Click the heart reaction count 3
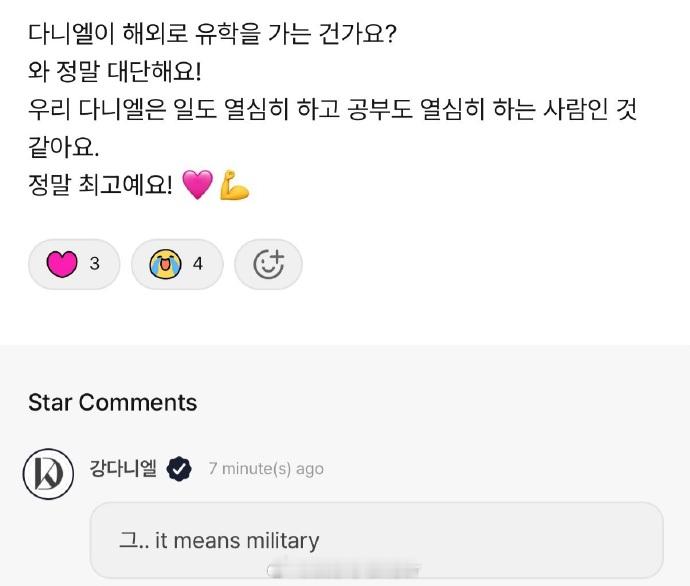The height and width of the screenshot is (586, 690). [95, 264]
